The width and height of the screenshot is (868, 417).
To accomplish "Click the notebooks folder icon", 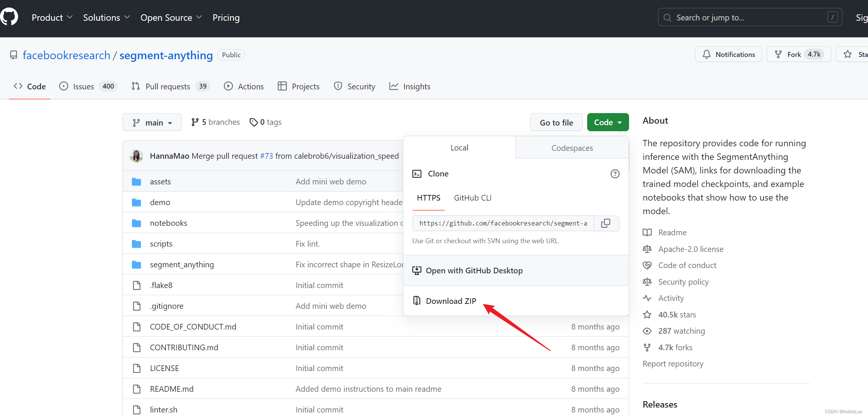I will click(x=136, y=223).
